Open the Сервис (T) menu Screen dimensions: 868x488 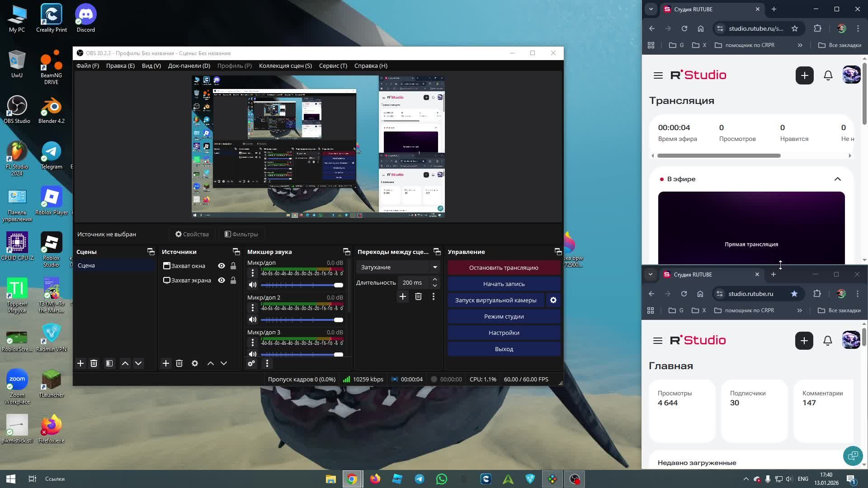pos(333,66)
